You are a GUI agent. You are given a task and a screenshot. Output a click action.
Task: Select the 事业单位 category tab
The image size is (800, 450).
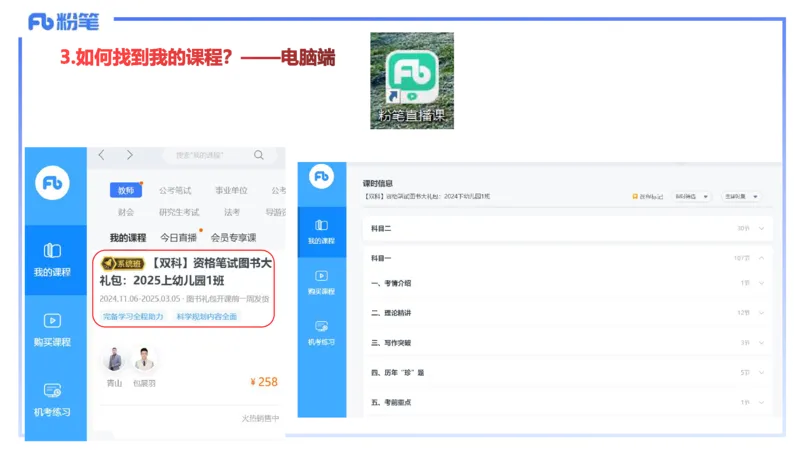[231, 190]
